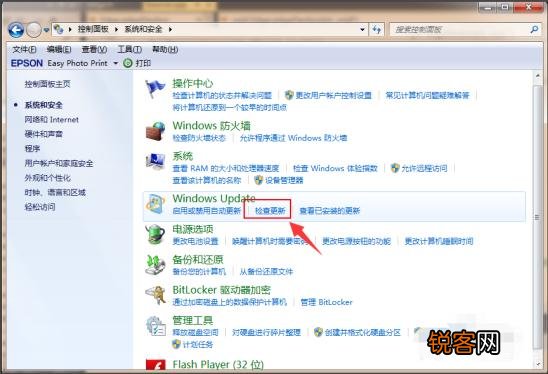The width and height of the screenshot is (548, 374).
Task: Click 允许程序通过 Windows 防火墙 link
Action: coord(293,138)
